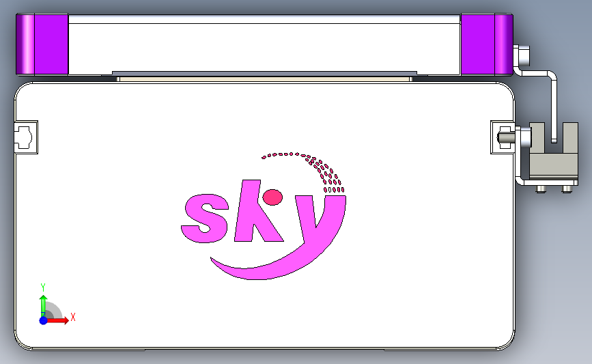592x364 pixels.
Task: Select the left side latch on the panel
Action: pyautogui.click(x=26, y=137)
